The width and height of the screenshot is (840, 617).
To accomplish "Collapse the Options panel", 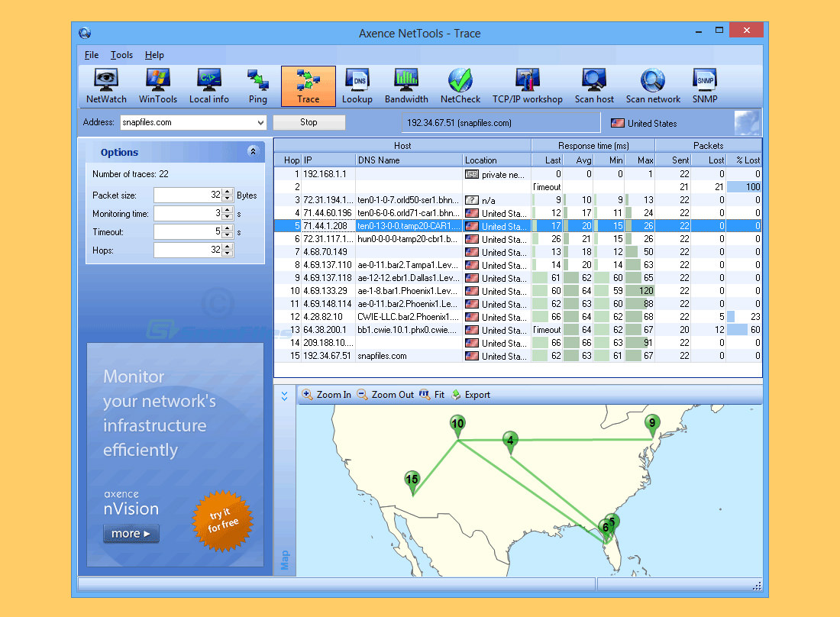I will [253, 152].
